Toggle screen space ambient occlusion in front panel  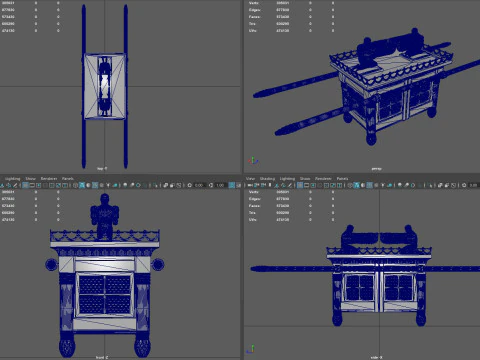click(125, 185)
